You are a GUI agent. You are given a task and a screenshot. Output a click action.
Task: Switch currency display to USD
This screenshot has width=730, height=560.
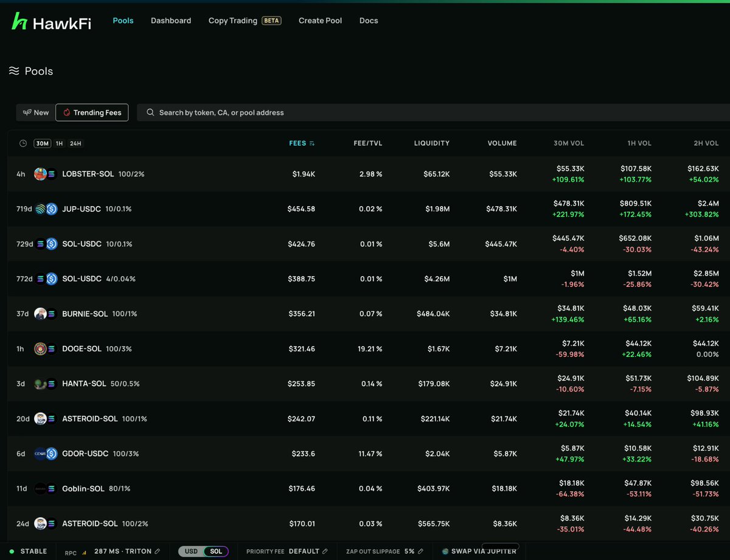point(191,551)
